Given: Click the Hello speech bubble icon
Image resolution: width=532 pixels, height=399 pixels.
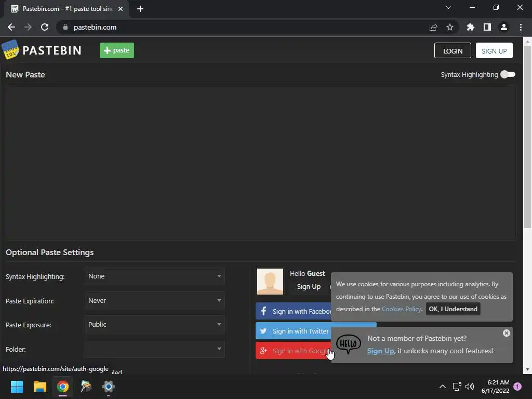Looking at the screenshot, I should [x=349, y=344].
